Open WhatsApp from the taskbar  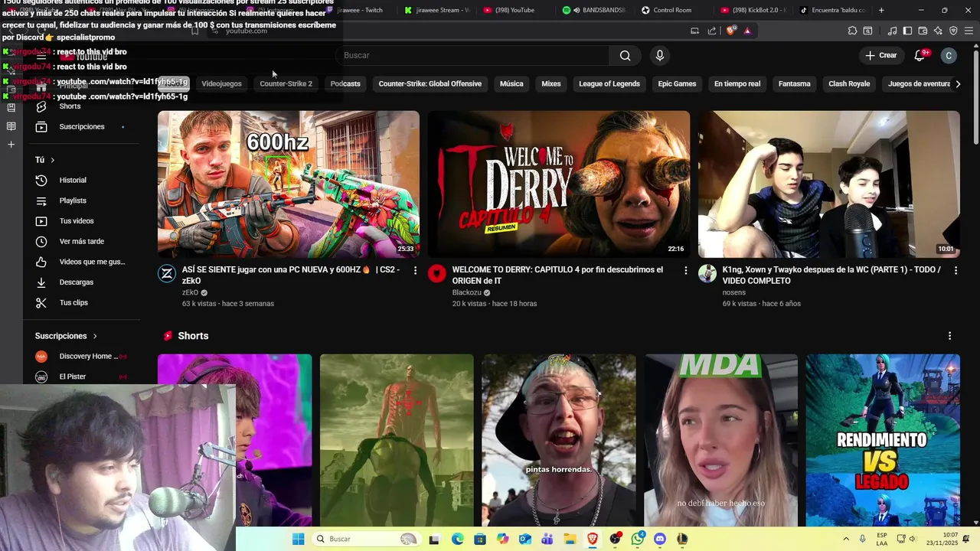coord(638,539)
